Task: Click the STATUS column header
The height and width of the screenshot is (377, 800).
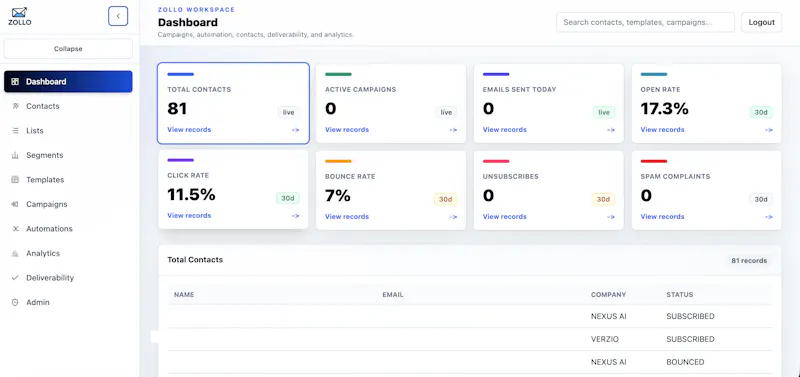Action: 680,295
